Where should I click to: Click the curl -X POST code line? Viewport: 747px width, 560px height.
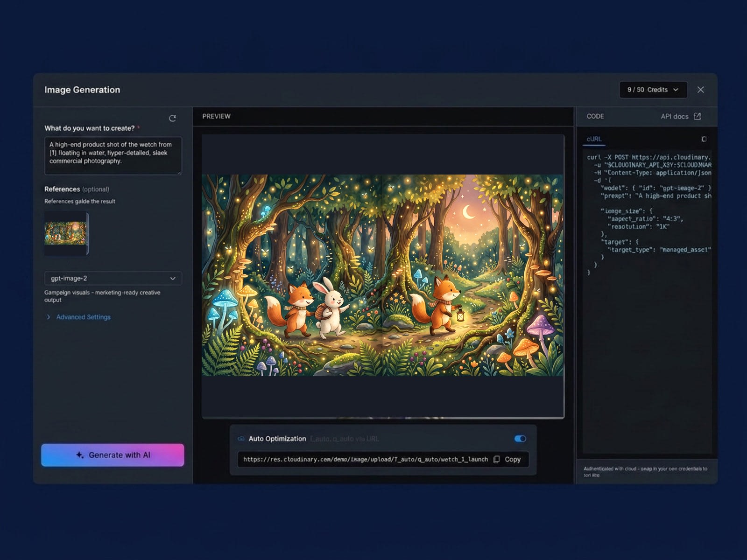coord(649,157)
